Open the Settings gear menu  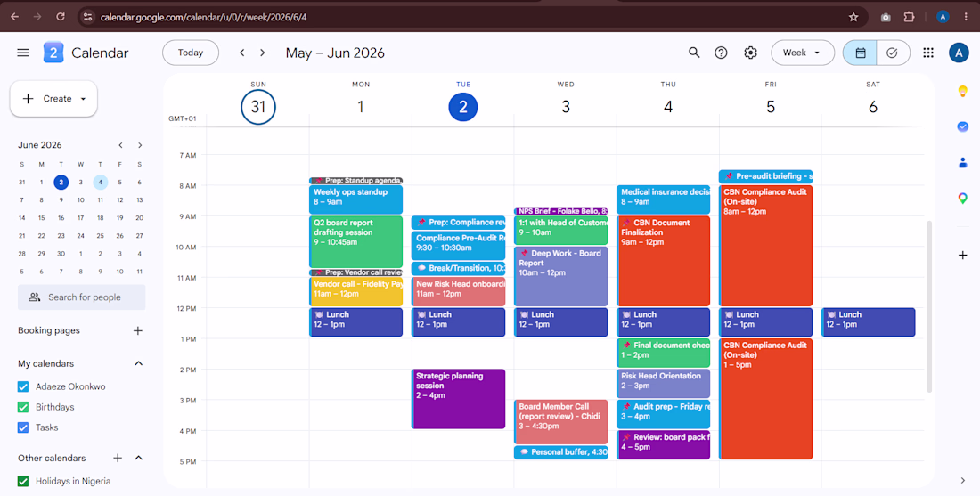click(x=751, y=53)
